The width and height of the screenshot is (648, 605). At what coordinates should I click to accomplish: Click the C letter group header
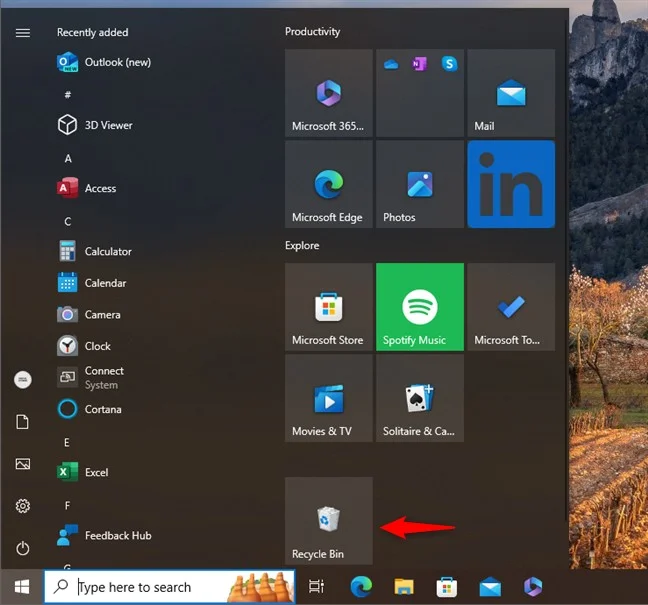point(68,222)
